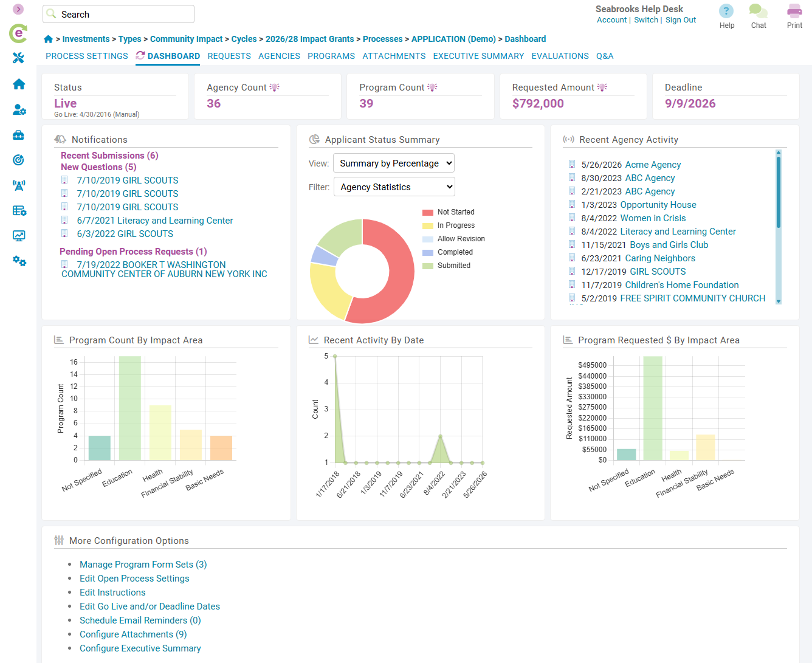
Task: Click the Account link
Action: coord(611,20)
